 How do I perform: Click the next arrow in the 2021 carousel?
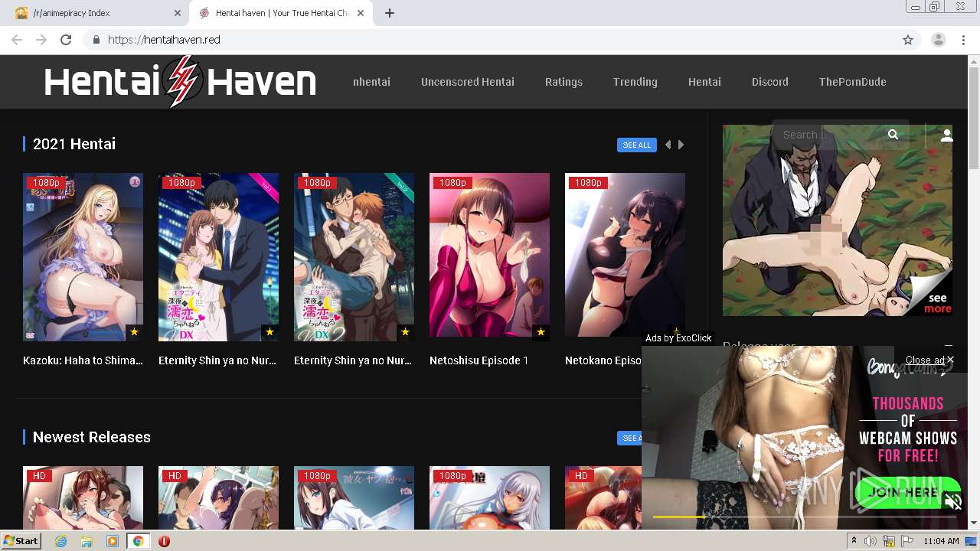[681, 145]
